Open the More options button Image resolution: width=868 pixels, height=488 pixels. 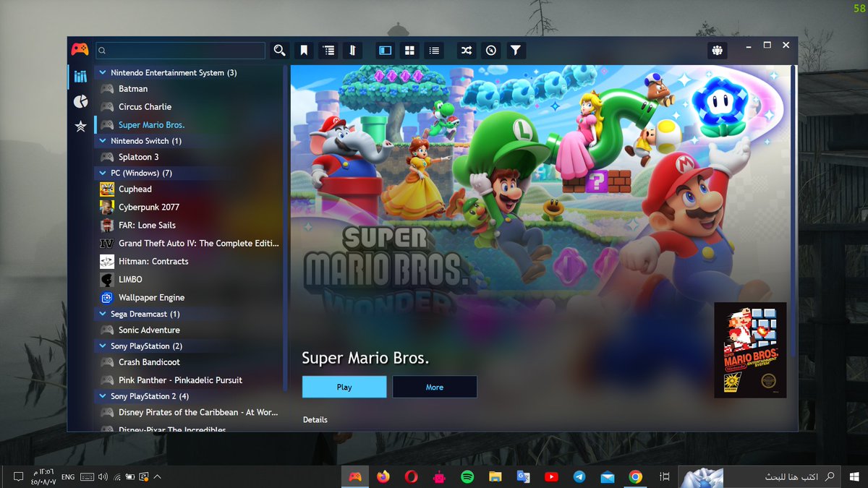pyautogui.click(x=435, y=387)
